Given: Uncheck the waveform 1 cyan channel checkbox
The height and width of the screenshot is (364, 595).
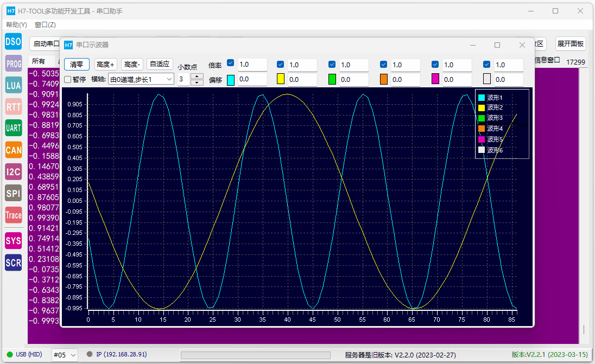Looking at the screenshot, I should 230,63.
